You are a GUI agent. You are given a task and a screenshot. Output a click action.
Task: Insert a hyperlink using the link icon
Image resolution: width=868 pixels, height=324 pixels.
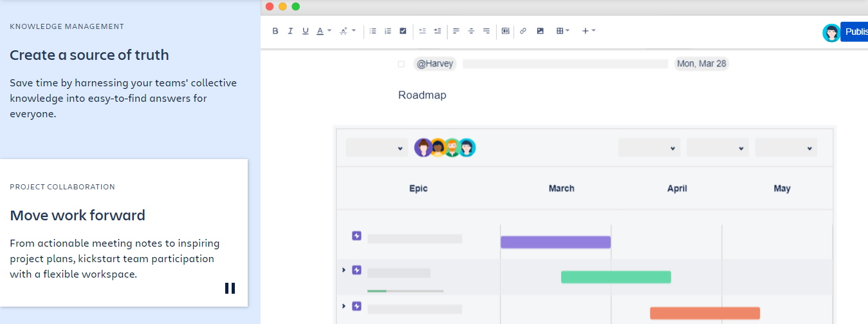pos(523,31)
